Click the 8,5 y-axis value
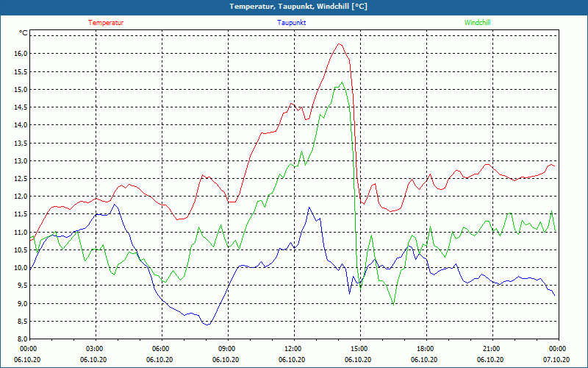Viewport: 588px width, 368px height. tap(21, 322)
